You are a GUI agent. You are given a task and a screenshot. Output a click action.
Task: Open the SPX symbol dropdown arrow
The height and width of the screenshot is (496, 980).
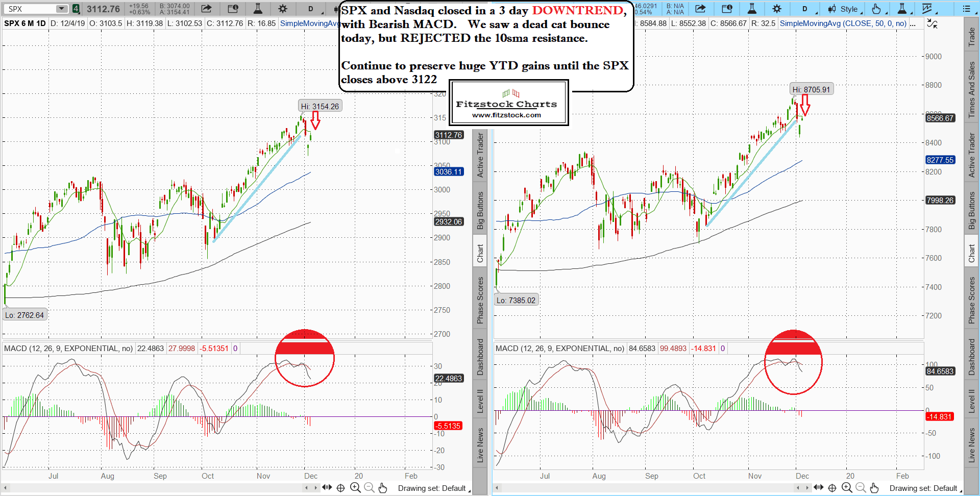tap(61, 9)
